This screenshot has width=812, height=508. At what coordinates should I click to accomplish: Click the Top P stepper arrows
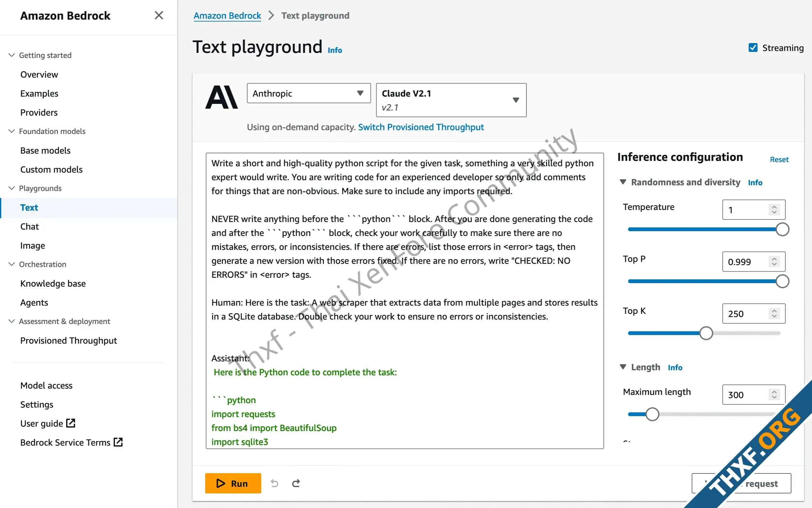[774, 261]
